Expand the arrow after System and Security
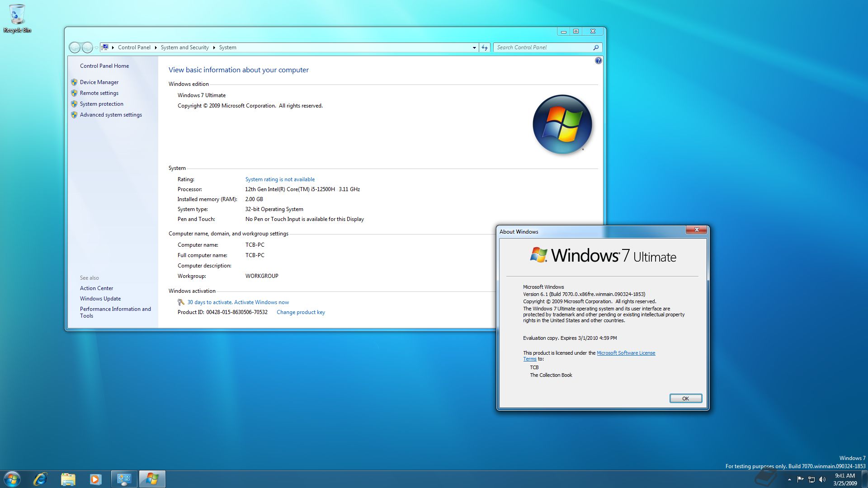 [214, 47]
